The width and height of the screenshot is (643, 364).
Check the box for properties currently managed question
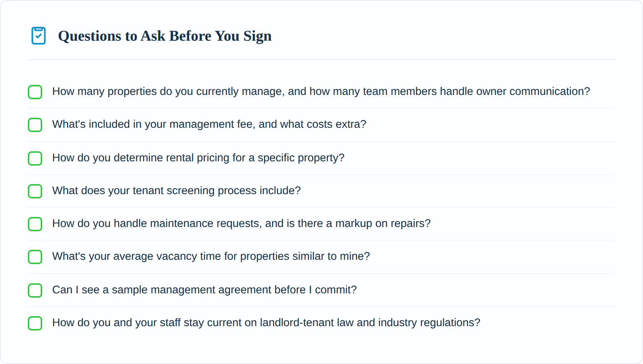35,92
